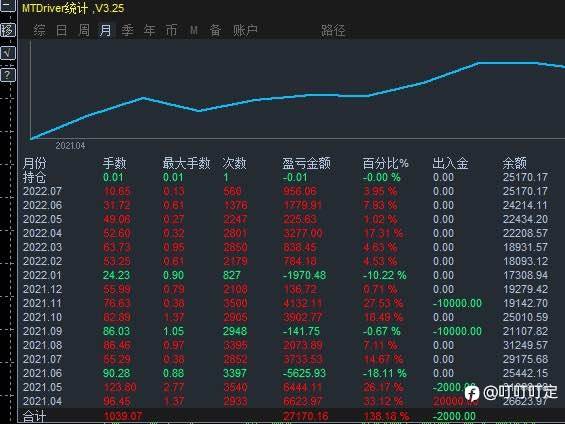Switch to the 币 currency tab

172,30
